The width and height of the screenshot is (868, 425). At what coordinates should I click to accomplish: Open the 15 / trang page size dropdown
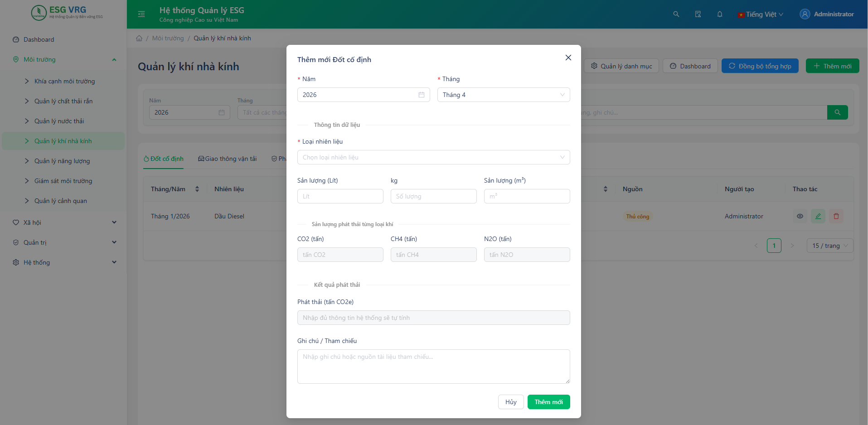tap(830, 246)
